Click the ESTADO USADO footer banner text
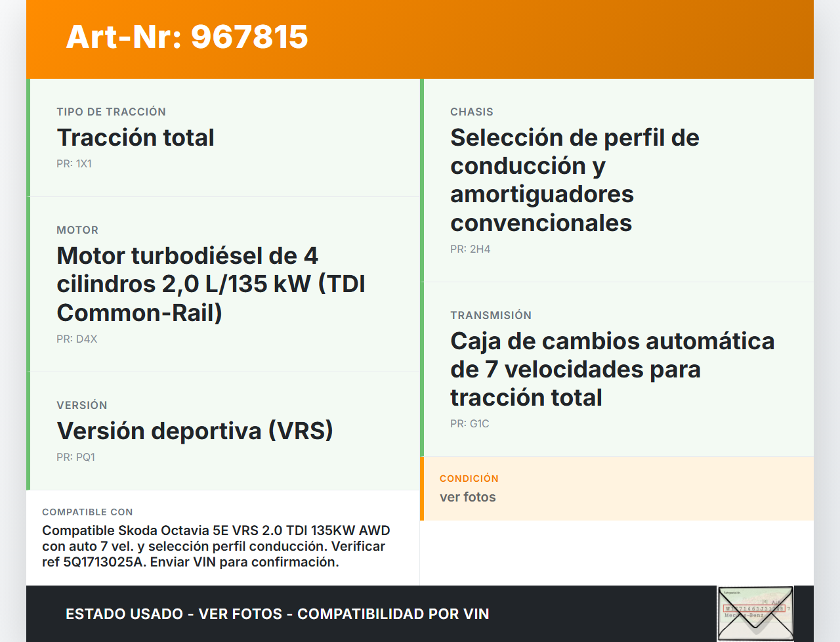 pyautogui.click(x=277, y=614)
